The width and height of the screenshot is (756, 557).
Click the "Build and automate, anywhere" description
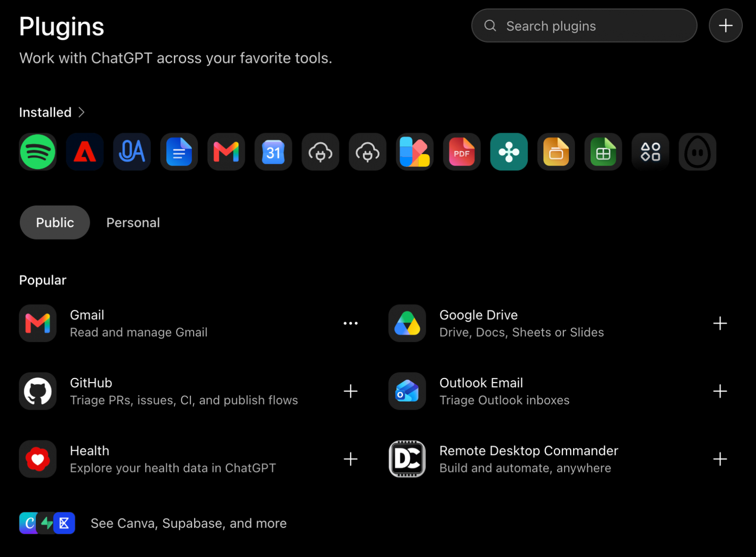tap(525, 468)
